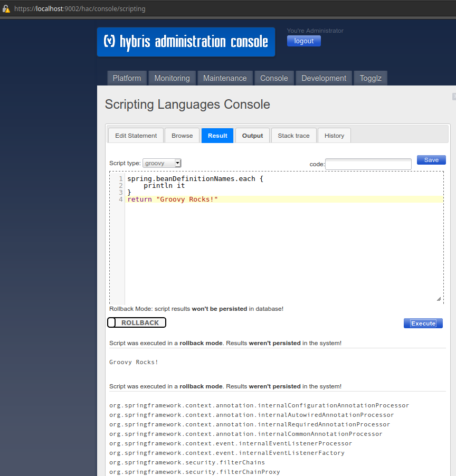
Task: Click the logout button
Action: click(303, 41)
